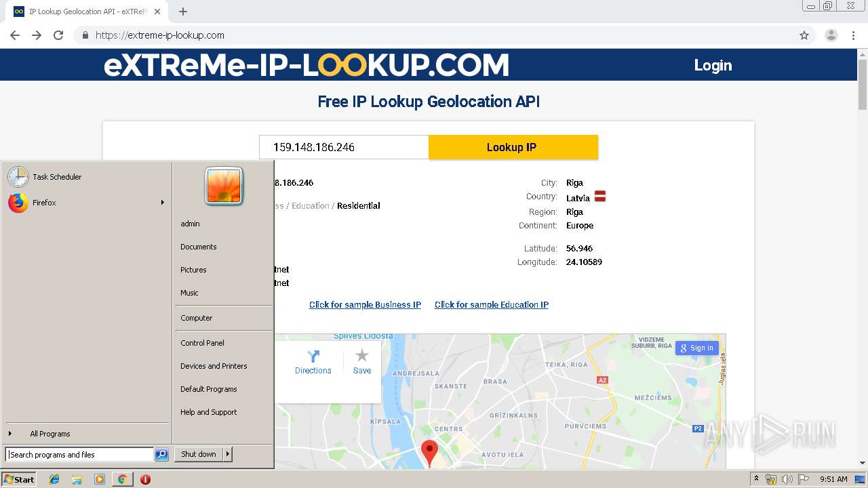Open File Explorer from taskbar

click(77, 479)
